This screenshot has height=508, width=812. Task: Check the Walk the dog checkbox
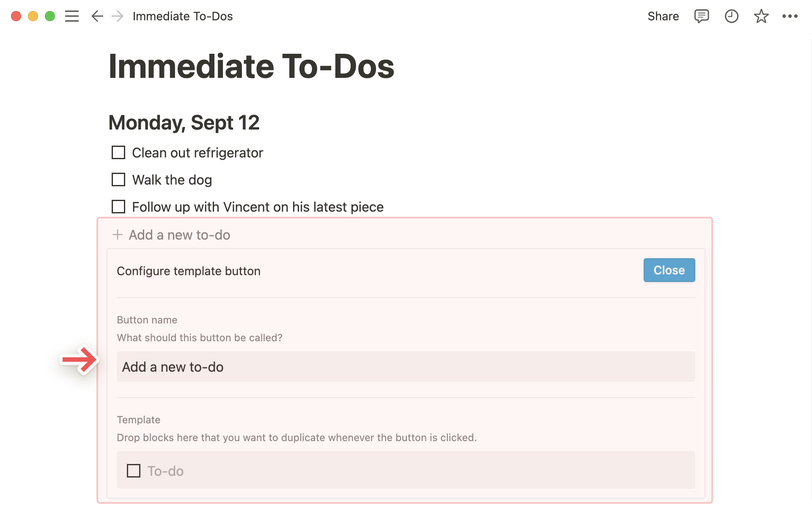pyautogui.click(x=118, y=179)
